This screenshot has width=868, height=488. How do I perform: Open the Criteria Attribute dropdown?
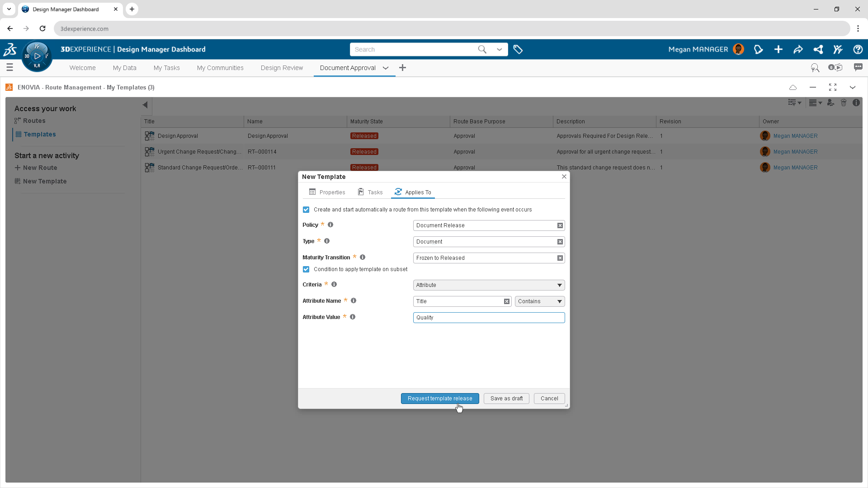click(x=489, y=285)
